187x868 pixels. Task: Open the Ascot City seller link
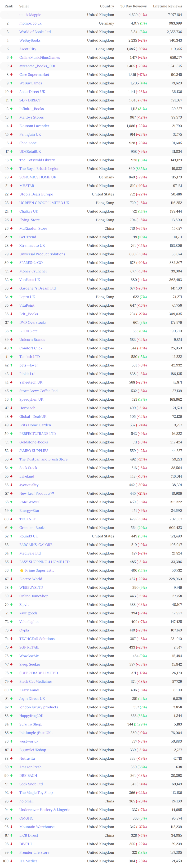28,49
